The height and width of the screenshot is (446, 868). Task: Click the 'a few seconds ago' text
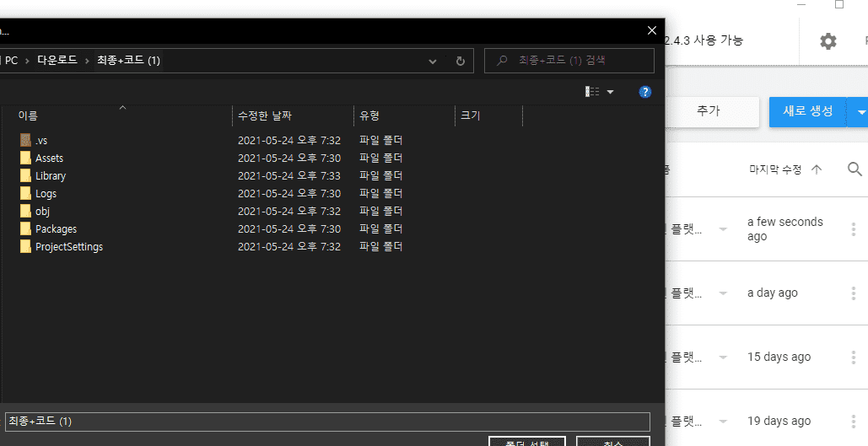(785, 229)
